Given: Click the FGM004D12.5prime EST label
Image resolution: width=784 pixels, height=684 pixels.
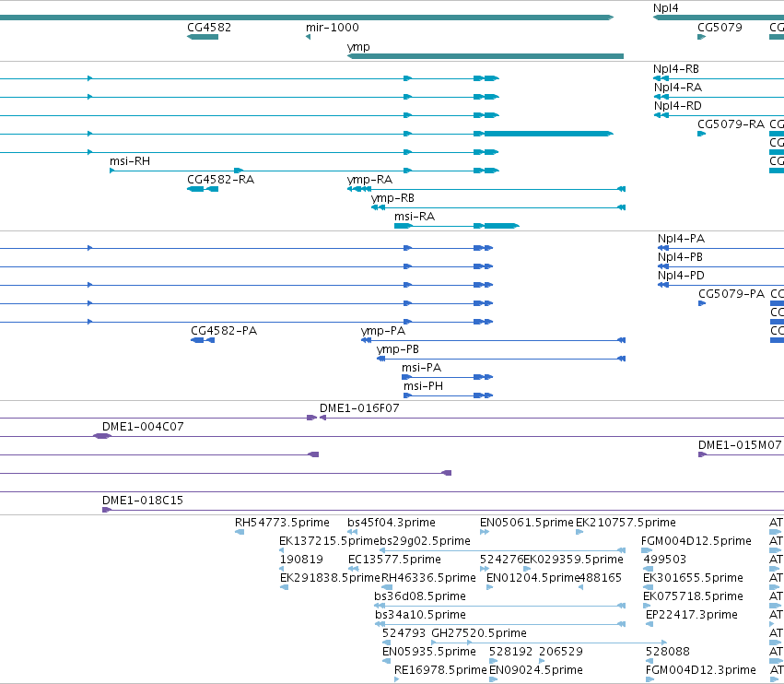Looking at the screenshot, I should (x=696, y=541).
